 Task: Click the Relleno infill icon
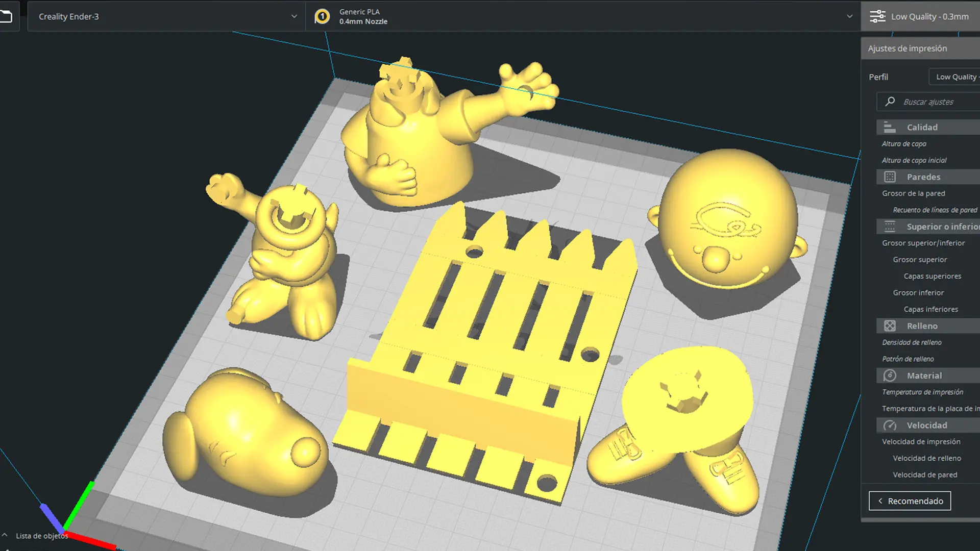click(x=890, y=326)
